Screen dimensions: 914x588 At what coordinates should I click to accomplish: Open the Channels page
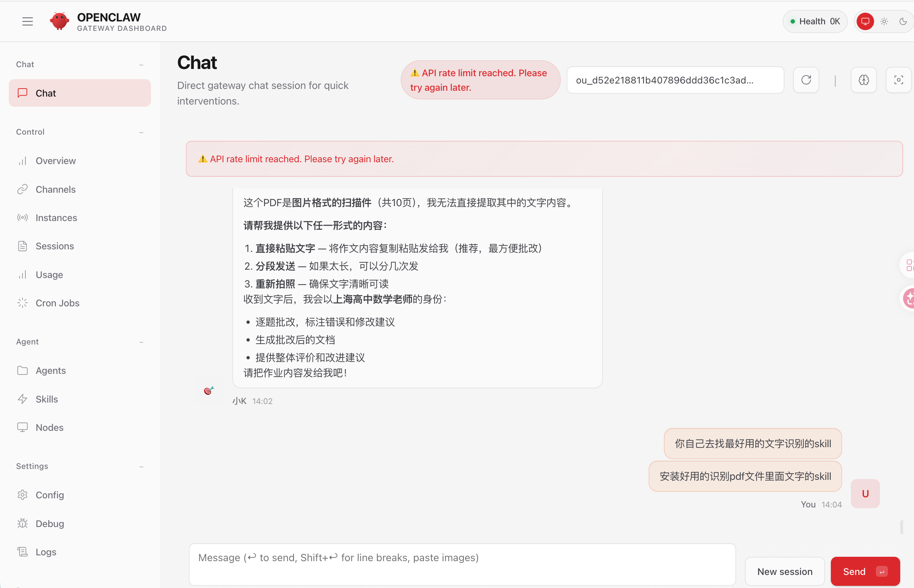[x=56, y=189]
